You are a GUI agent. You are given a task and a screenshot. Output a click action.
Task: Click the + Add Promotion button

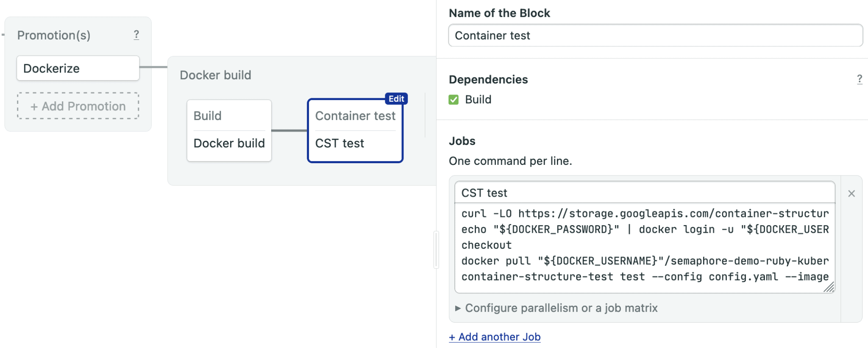[78, 106]
